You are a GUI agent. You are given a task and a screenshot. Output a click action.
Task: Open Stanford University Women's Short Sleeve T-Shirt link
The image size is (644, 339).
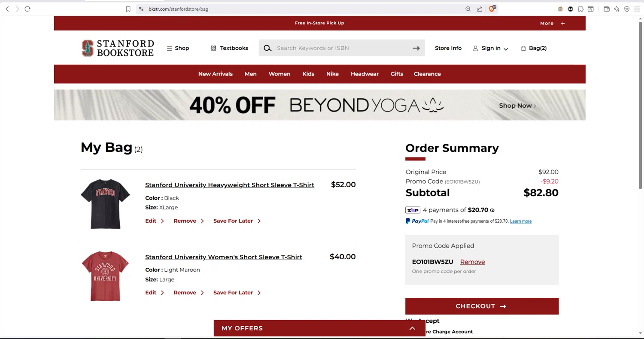click(x=224, y=257)
